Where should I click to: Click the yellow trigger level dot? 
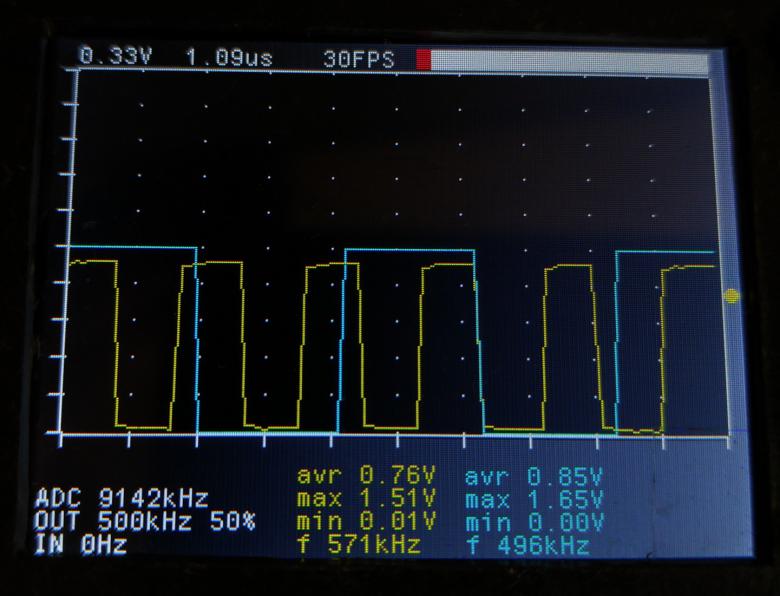[732, 296]
